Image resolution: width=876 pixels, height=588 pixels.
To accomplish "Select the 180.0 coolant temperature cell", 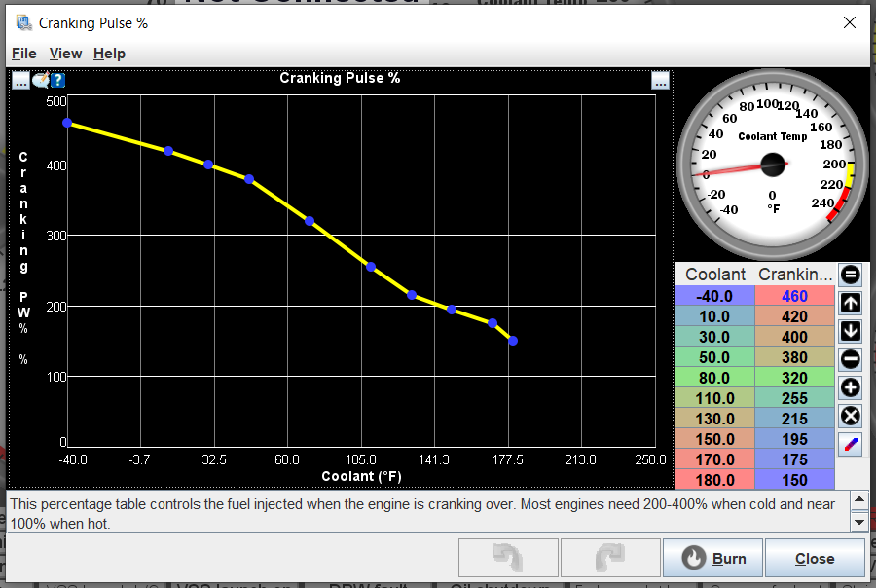I will coord(715,480).
